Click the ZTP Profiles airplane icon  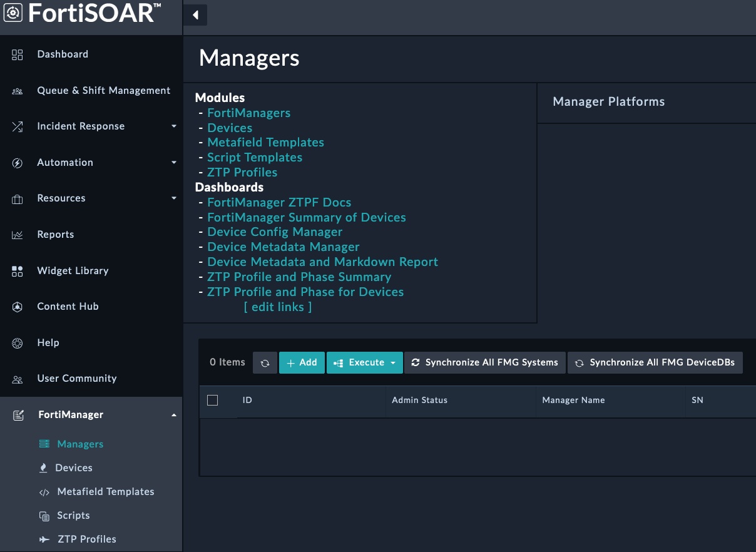click(44, 539)
